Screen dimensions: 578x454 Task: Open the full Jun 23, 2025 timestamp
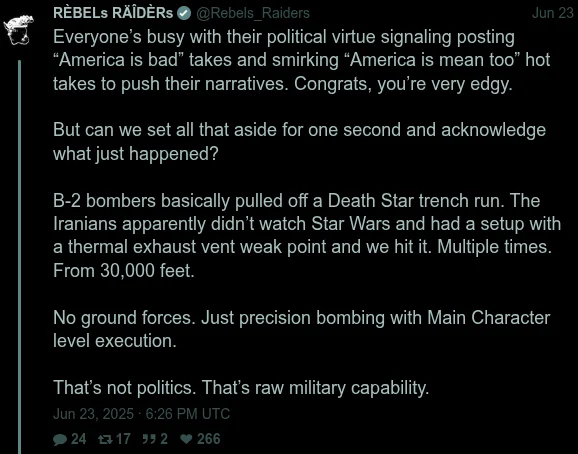[x=142, y=414]
